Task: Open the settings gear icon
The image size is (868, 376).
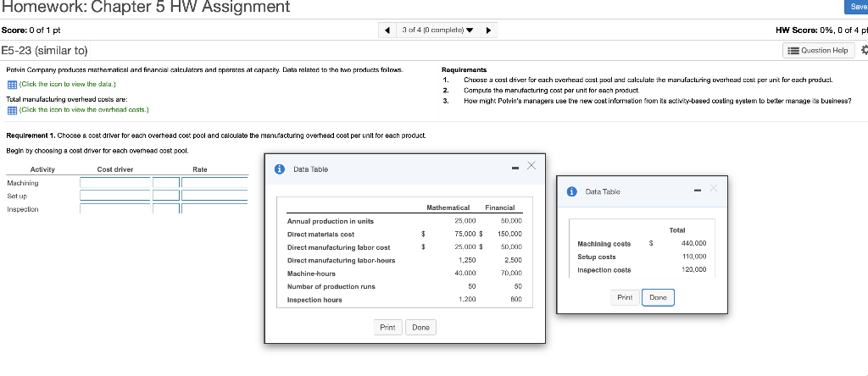Action: pyautogui.click(x=864, y=50)
